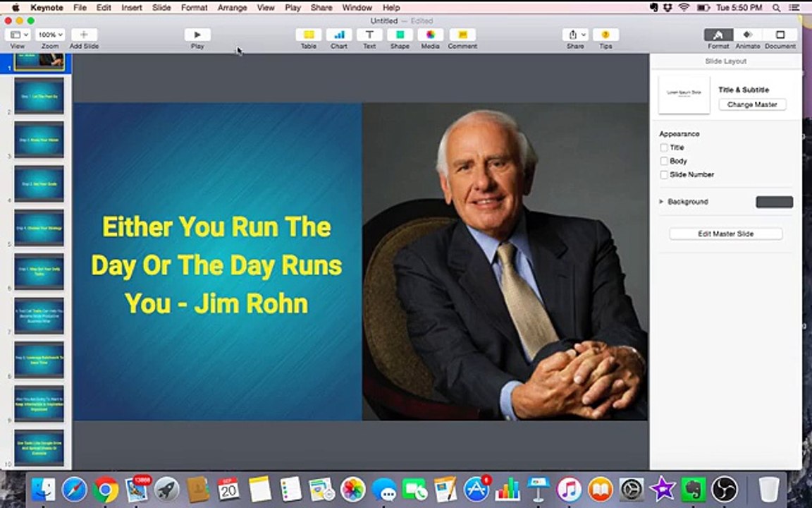Insert a shape using the Shape icon

point(400,35)
